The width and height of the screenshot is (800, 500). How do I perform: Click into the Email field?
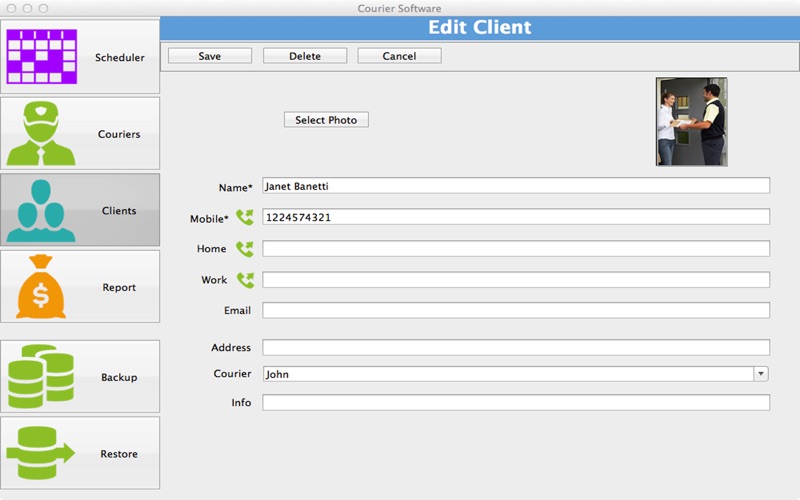pos(516,310)
